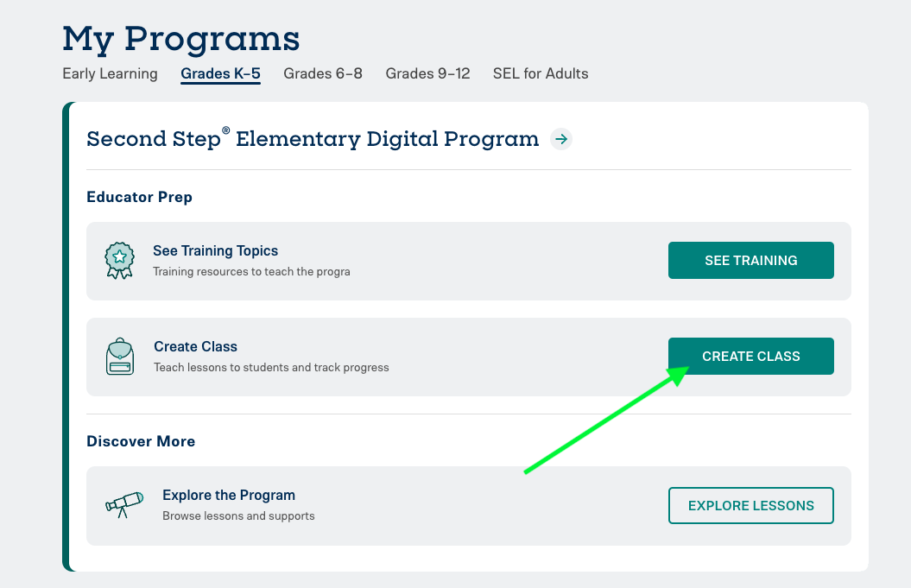Click the EXPLORE LESSONS button
This screenshot has height=588, width=911.
point(750,505)
